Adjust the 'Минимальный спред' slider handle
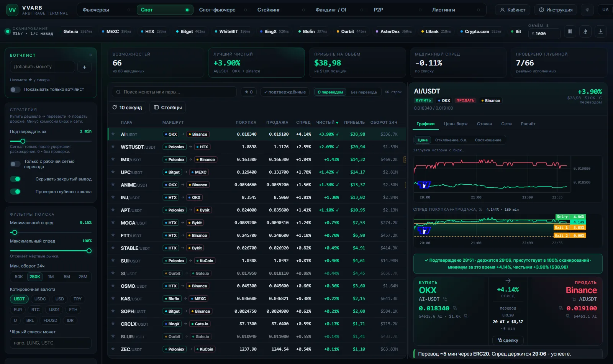Image resolution: width=613 pixels, height=364 pixels. (x=15, y=233)
